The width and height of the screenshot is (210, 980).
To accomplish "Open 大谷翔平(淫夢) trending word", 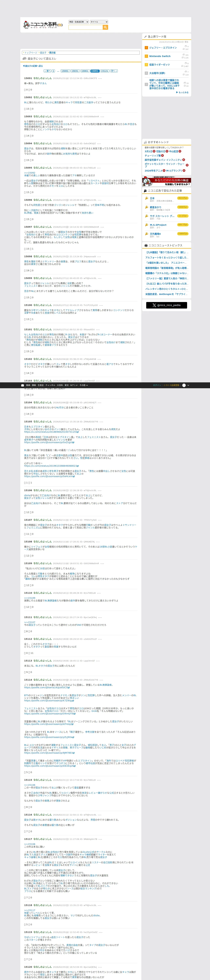I will click(157, 73).
